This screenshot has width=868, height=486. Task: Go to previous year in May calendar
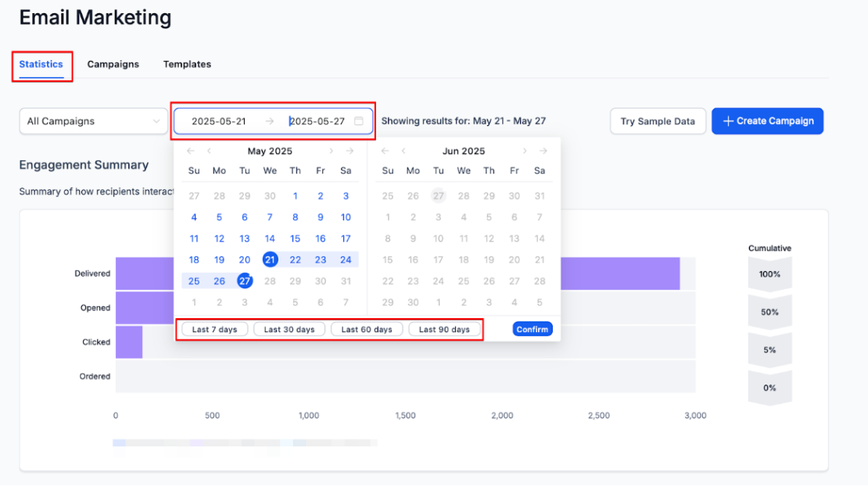[191, 152]
